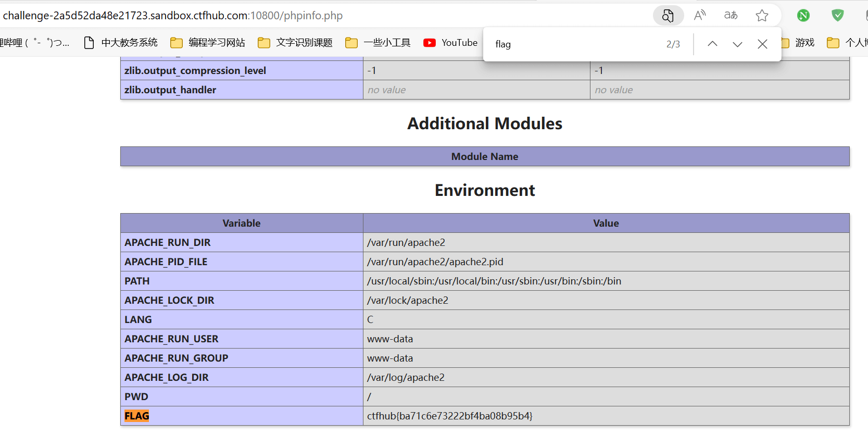868x434 pixels.
Task: Open the 一些小工具 bookmark folder
Action: [378, 43]
